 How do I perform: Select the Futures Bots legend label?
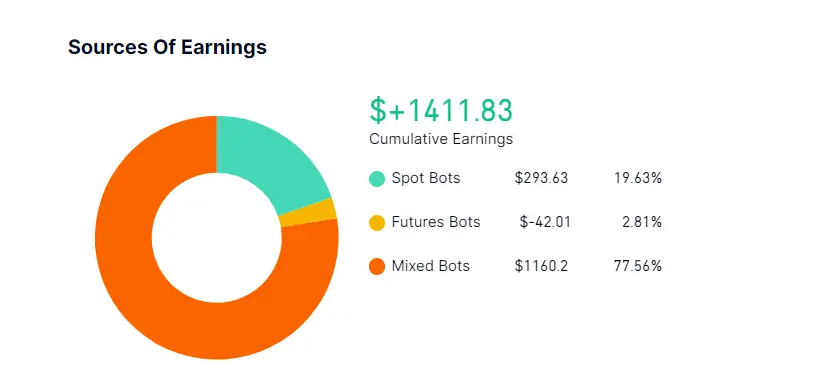pos(436,222)
